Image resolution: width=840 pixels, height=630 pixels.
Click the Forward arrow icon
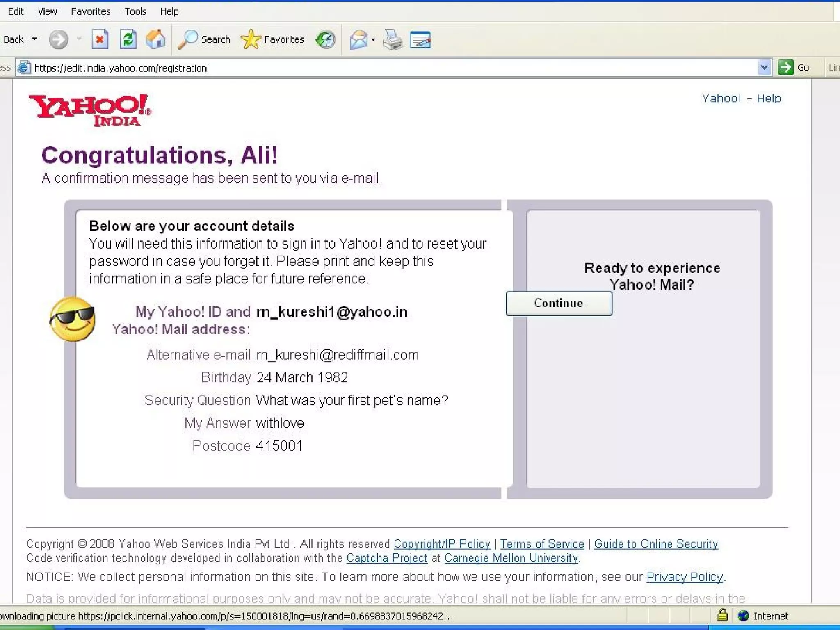58,40
